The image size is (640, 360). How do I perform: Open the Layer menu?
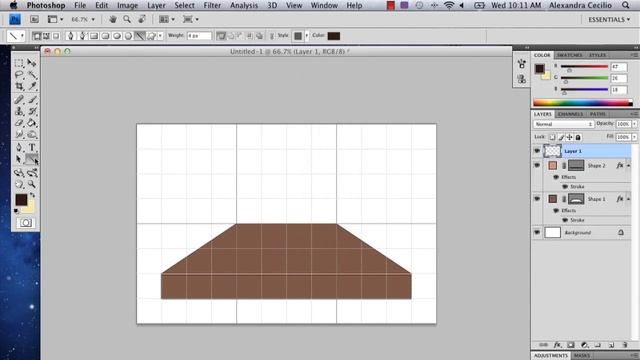pos(156,5)
